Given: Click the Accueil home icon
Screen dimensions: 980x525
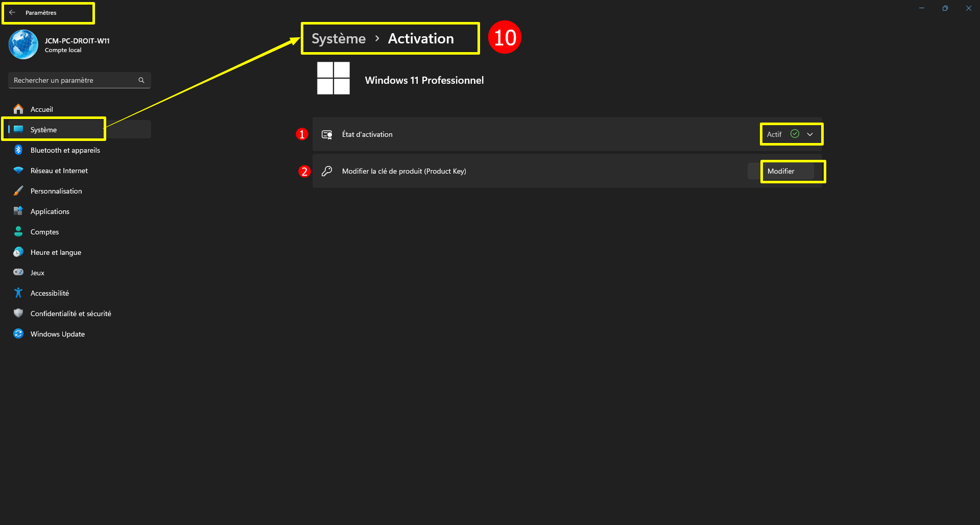Looking at the screenshot, I should (x=18, y=109).
